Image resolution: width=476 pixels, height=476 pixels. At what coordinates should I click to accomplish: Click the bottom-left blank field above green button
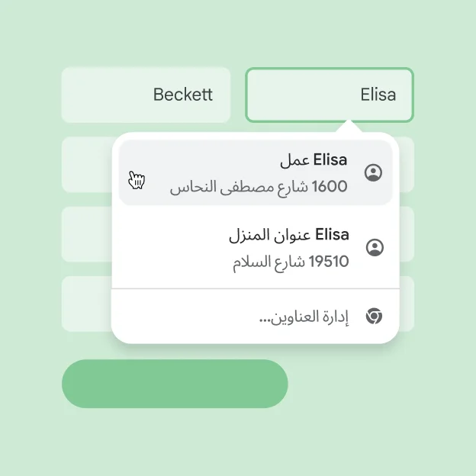pos(85,304)
